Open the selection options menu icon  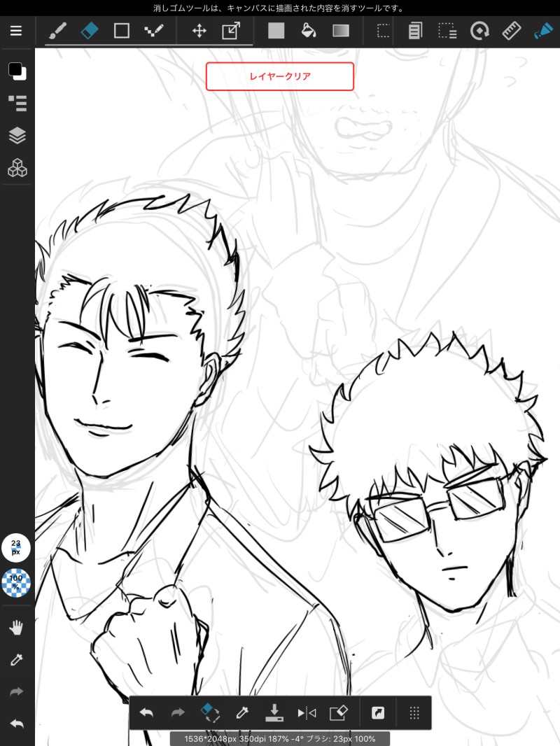pos(447,31)
